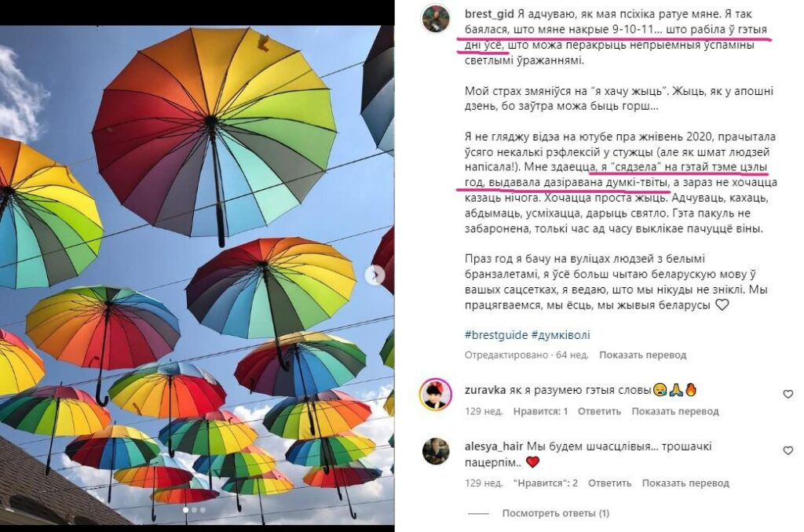The width and height of the screenshot is (804, 532).
Task: Show translation of alesya_hair's comment
Action: pyautogui.click(x=685, y=483)
